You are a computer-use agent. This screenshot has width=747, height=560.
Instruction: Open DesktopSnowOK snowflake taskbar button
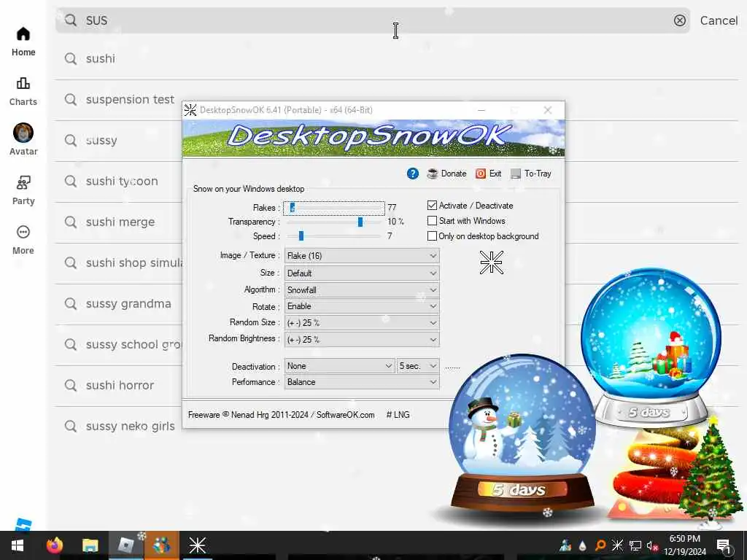click(197, 545)
